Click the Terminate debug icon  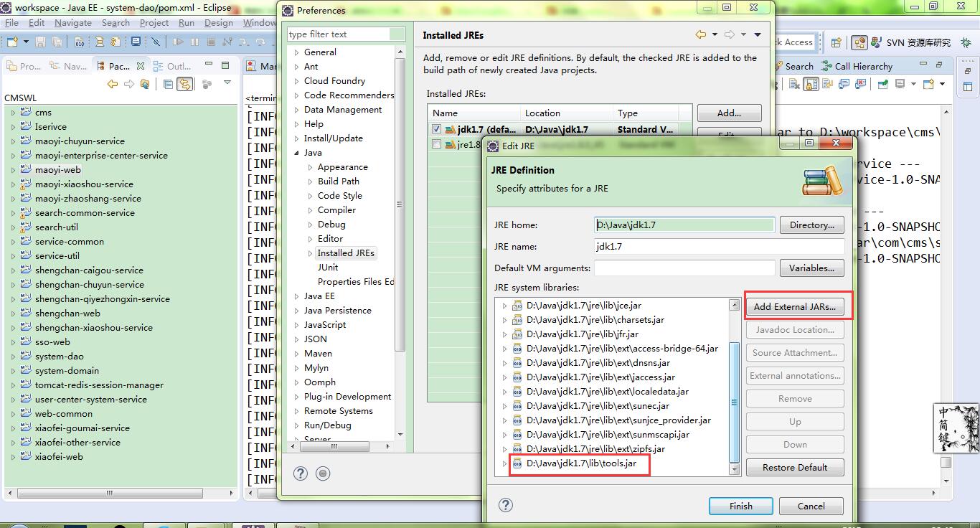click(212, 42)
